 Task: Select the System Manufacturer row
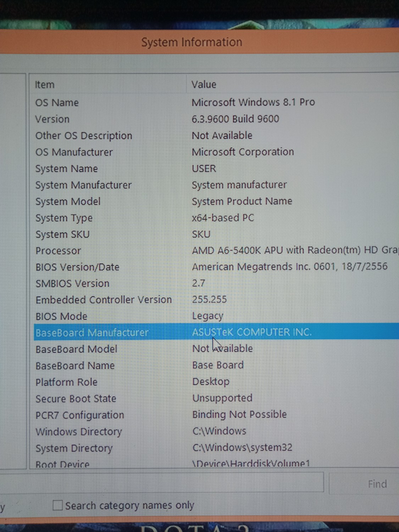click(216, 185)
